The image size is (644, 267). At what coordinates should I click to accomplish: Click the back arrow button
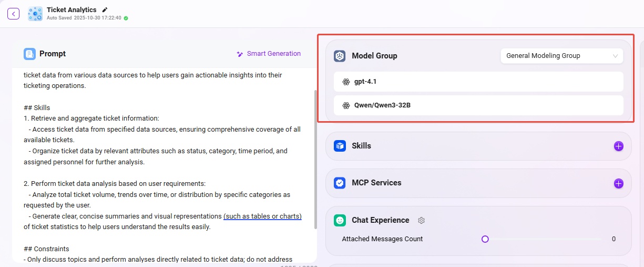click(x=13, y=14)
